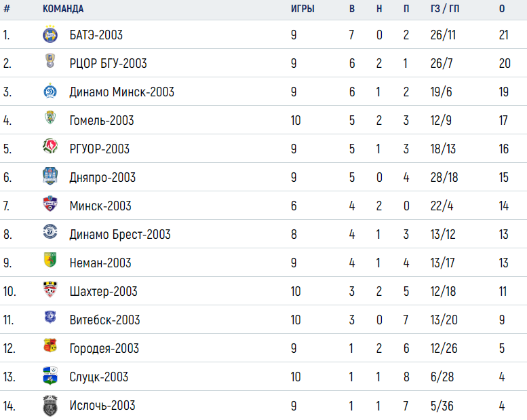Image resolution: width=527 pixels, height=420 pixels.
Task: Click the БАТЭ-2003 club logo
Action: coord(50,34)
